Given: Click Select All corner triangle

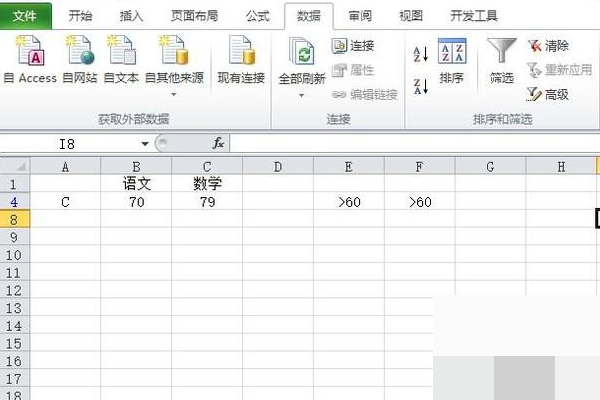Looking at the screenshot, I should 15,165.
